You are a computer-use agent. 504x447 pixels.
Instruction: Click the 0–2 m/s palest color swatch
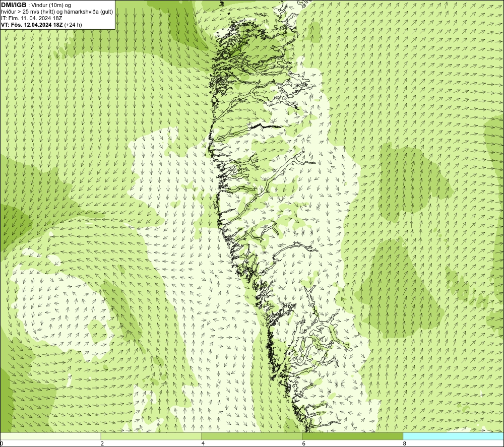click(x=50, y=436)
